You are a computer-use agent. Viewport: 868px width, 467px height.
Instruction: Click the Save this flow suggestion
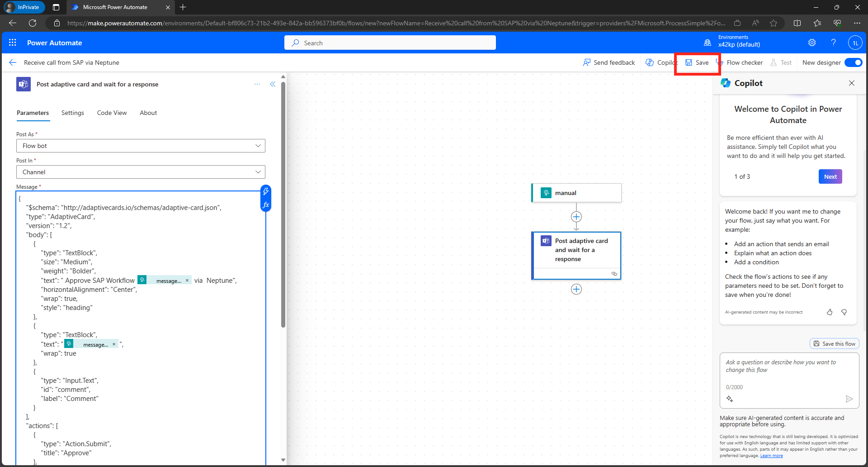pos(835,343)
